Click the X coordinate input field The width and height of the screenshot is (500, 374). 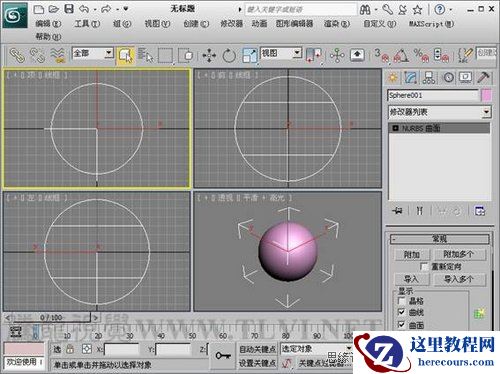(122, 349)
